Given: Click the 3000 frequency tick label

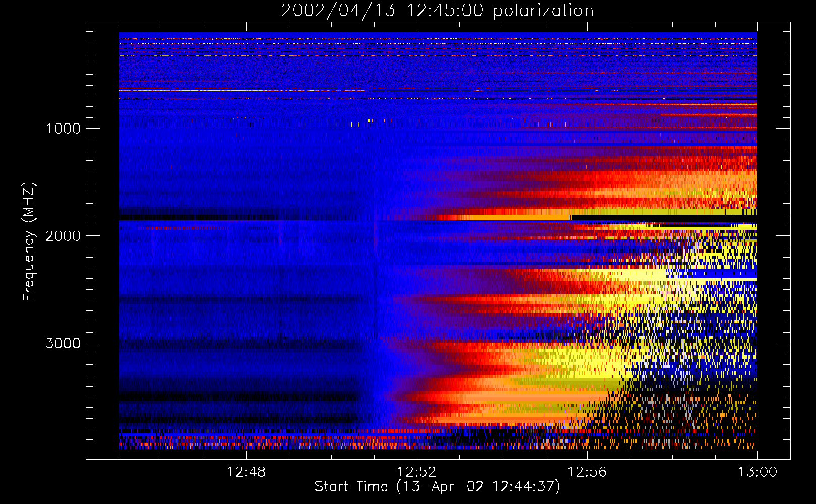Looking at the screenshot, I should (63, 343).
